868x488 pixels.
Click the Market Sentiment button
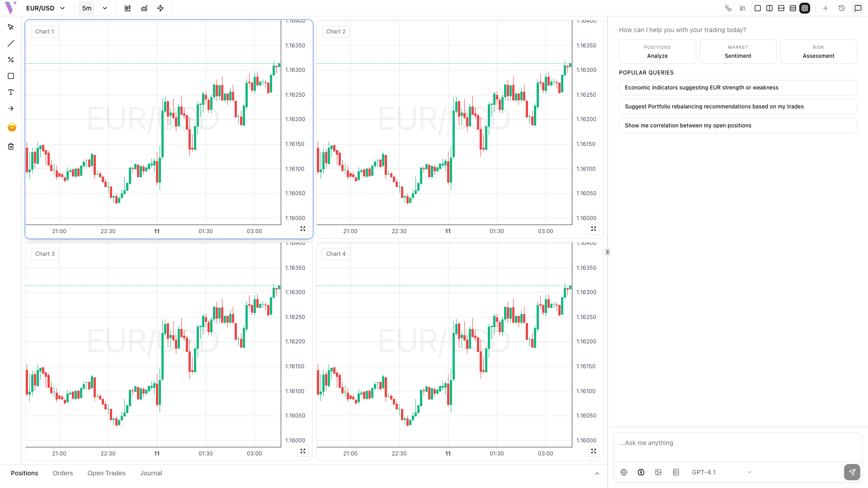(x=738, y=52)
